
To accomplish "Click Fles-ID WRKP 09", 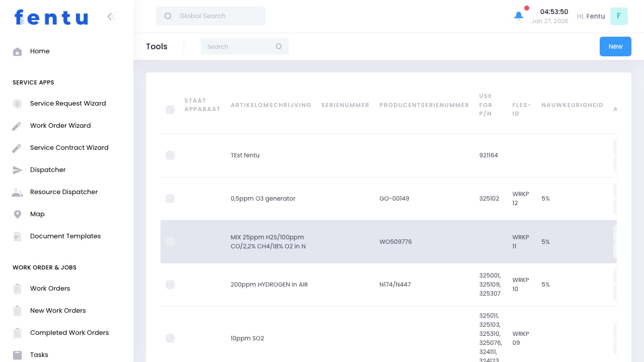I will tap(521, 338).
